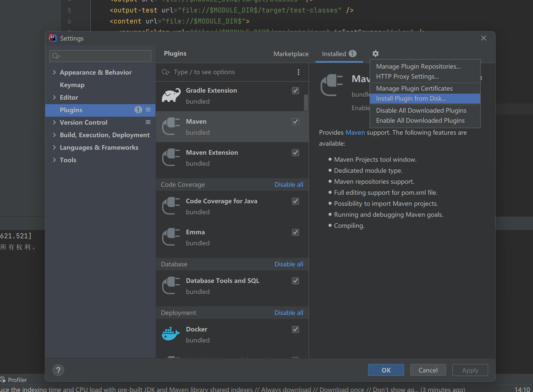Click the Emma plugin icon

tap(171, 237)
